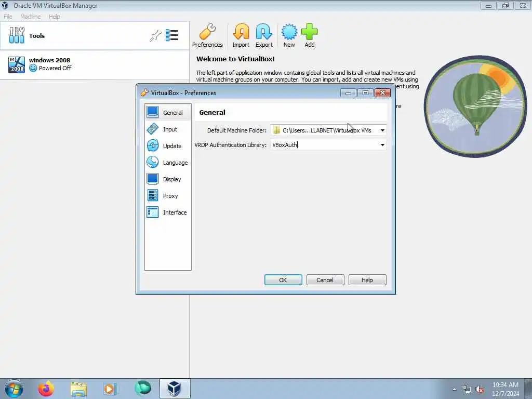Create a New virtual machine

(289, 36)
